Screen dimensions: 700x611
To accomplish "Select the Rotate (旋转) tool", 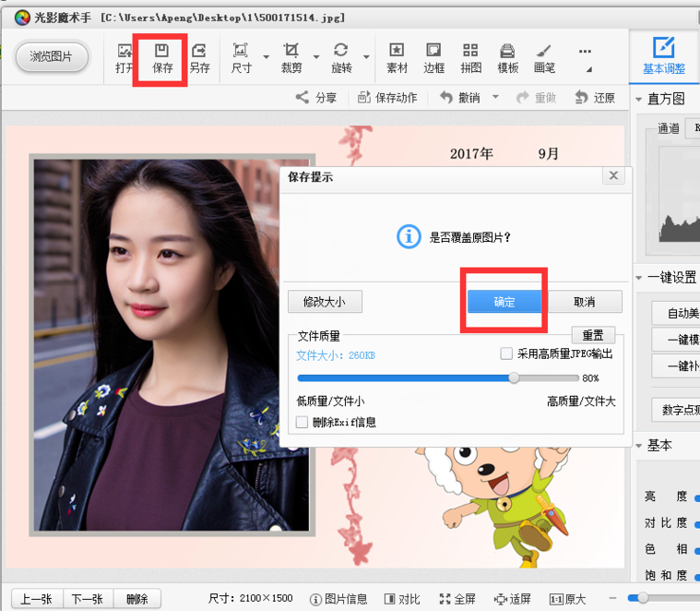I will (341, 58).
